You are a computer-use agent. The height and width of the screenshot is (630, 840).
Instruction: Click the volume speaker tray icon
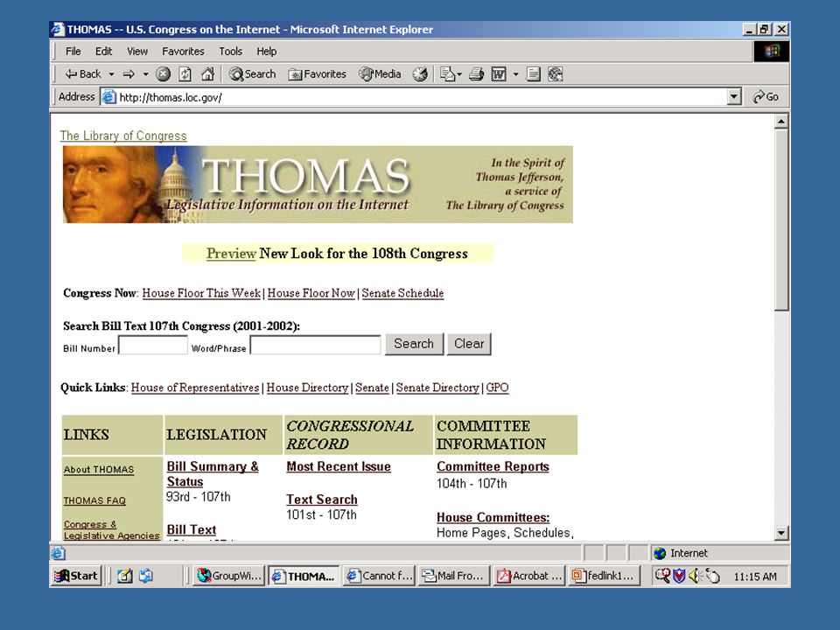point(695,576)
